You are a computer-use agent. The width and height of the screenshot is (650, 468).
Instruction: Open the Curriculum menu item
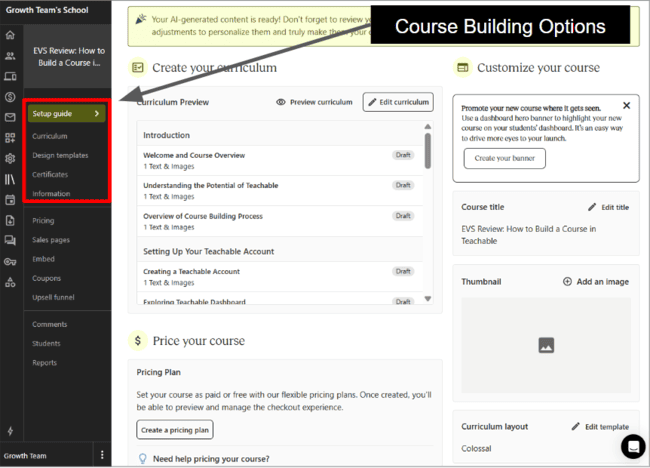click(50, 136)
